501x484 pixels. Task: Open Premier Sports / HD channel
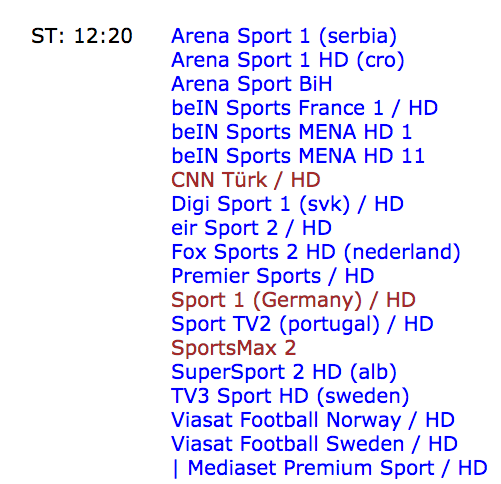click(273, 276)
